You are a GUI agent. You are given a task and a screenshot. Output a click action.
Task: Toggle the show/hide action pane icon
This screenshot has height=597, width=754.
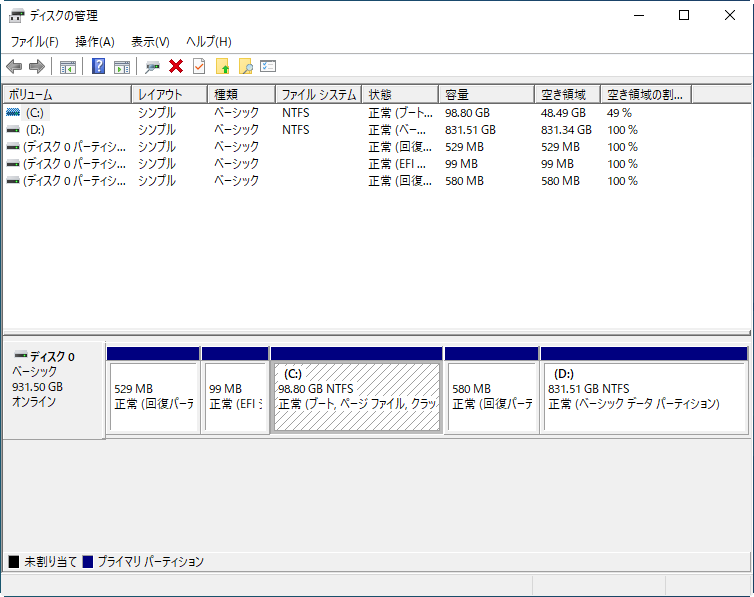(122, 67)
